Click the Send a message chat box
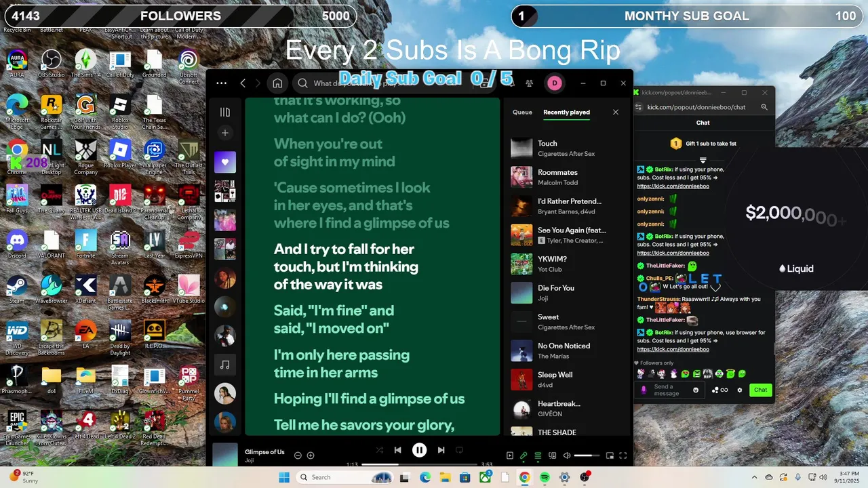868x488 pixels. click(x=671, y=390)
